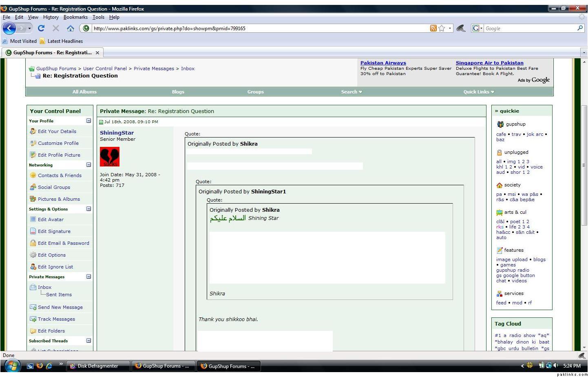The image size is (588, 377).
Task: Click the Firefox Reload page icon
Action: pos(41,28)
